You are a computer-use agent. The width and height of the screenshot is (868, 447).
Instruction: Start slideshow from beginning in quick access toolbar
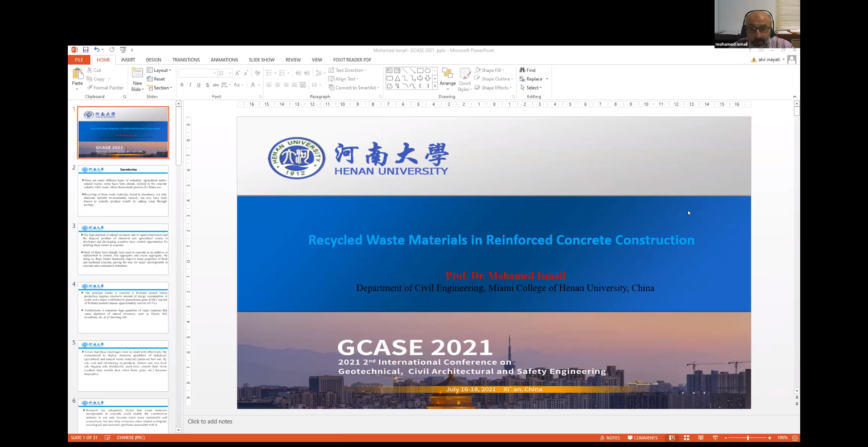coord(123,50)
